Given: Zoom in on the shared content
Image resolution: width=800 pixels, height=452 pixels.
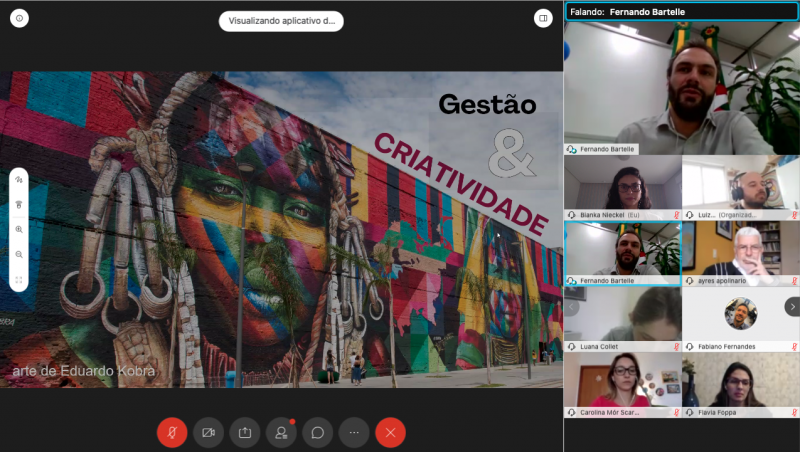Looking at the screenshot, I should point(19,230).
